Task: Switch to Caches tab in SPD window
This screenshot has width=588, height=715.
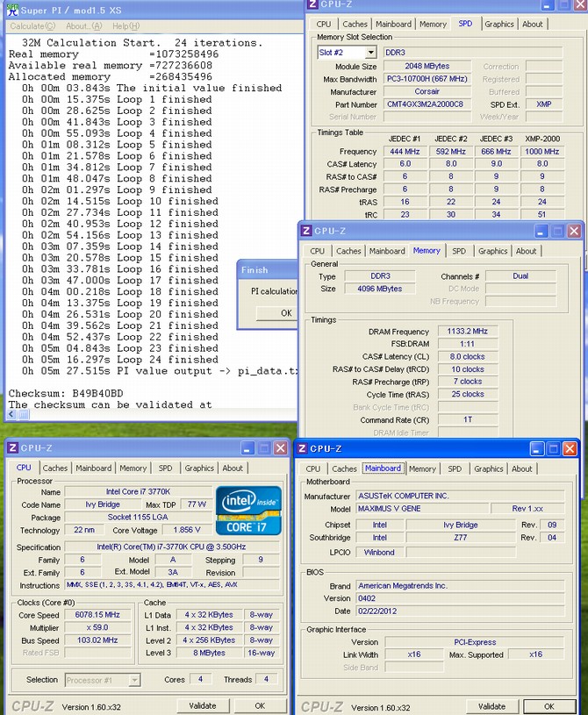Action: click(355, 25)
